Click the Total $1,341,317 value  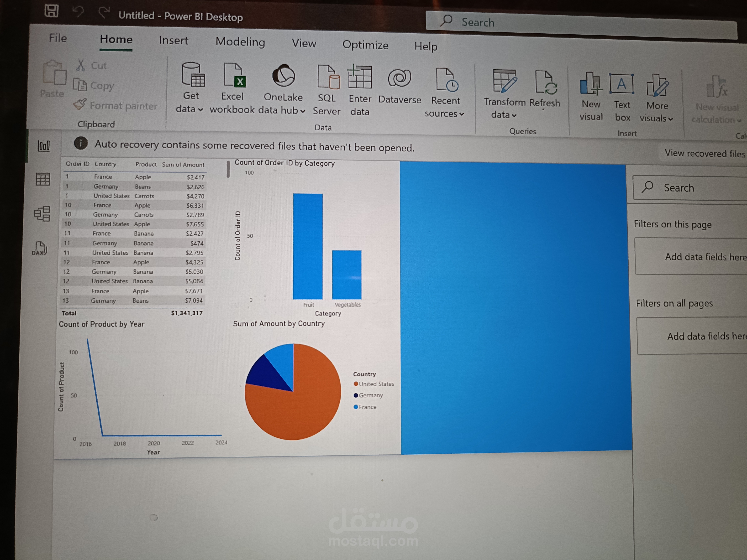tap(187, 313)
